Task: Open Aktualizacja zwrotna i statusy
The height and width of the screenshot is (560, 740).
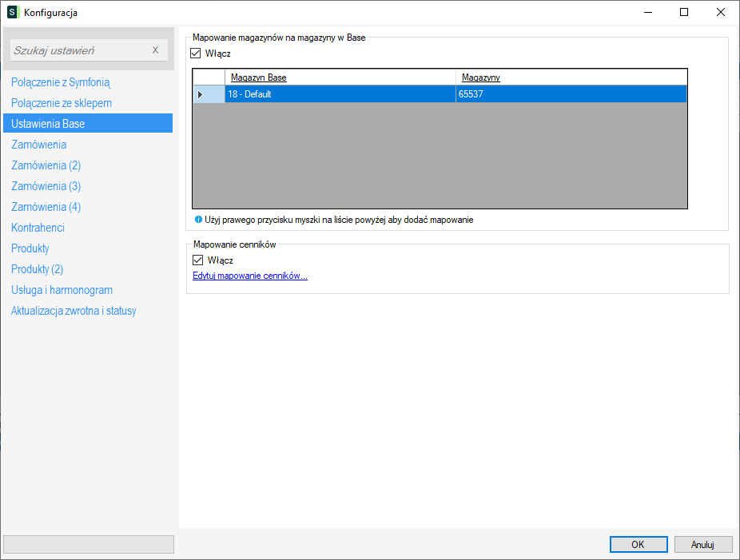Action: (x=74, y=311)
